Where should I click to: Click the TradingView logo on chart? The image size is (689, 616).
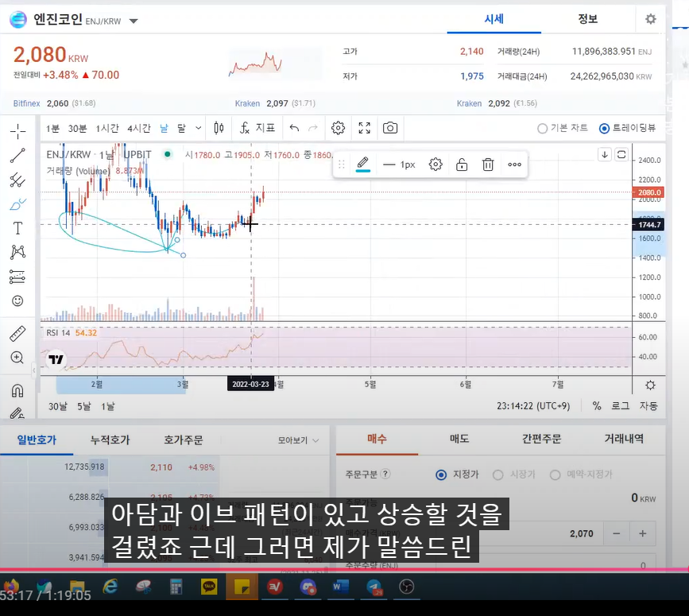tap(56, 359)
